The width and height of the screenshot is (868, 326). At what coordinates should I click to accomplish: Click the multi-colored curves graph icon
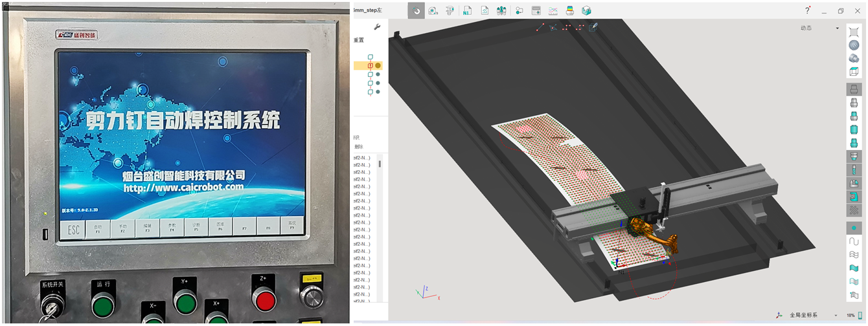(x=553, y=10)
